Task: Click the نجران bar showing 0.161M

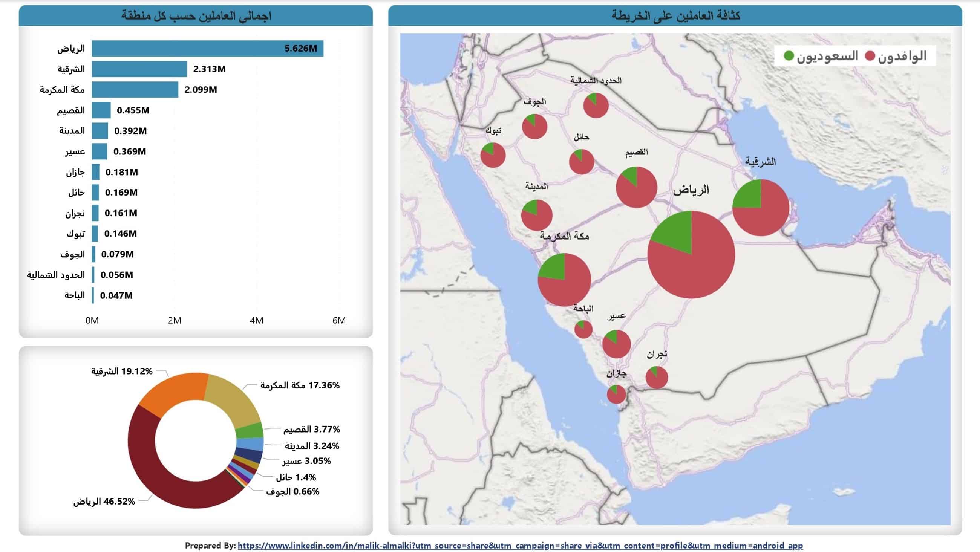Action: click(95, 213)
